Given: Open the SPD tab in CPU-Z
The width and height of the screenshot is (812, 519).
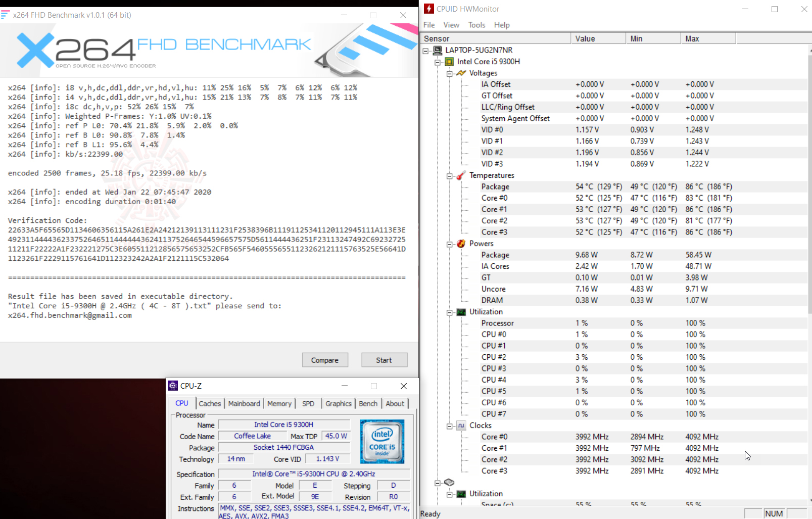Looking at the screenshot, I should click(308, 403).
